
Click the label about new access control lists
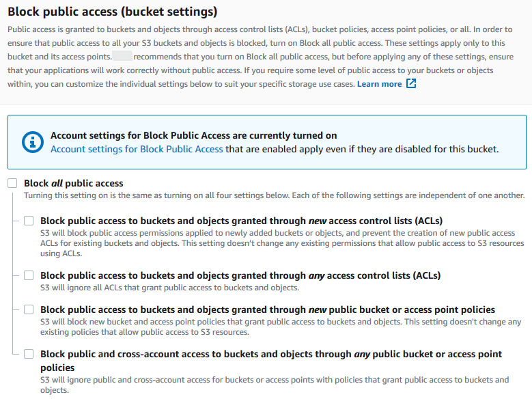click(242, 221)
